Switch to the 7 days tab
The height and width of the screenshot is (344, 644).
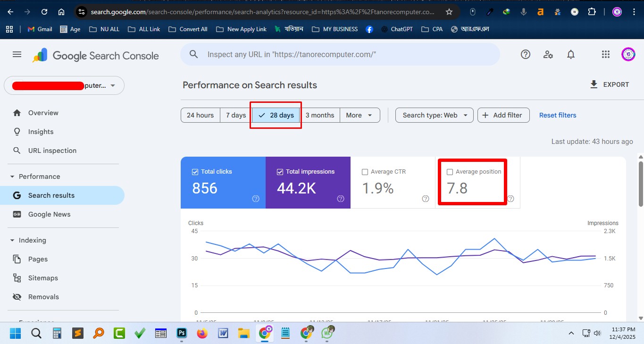click(235, 115)
